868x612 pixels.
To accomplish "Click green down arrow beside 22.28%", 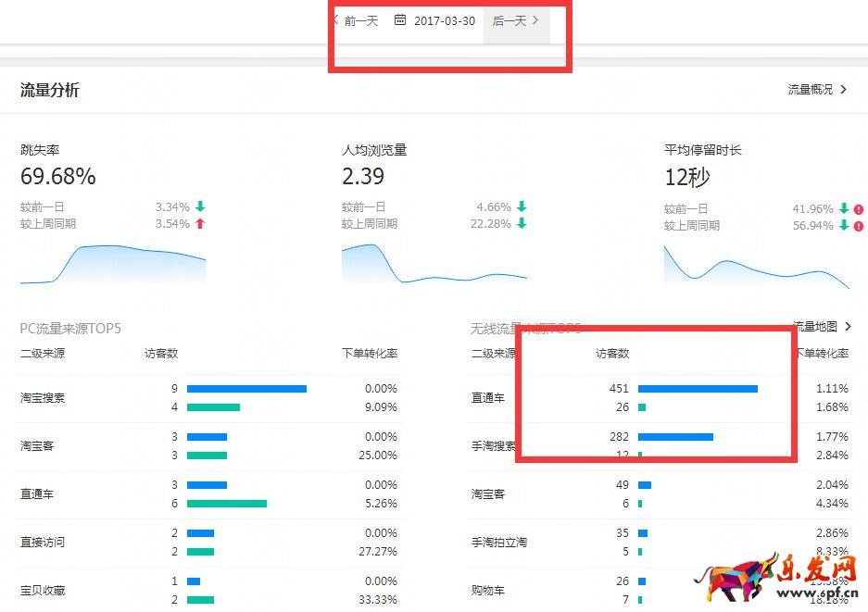I will point(522,224).
